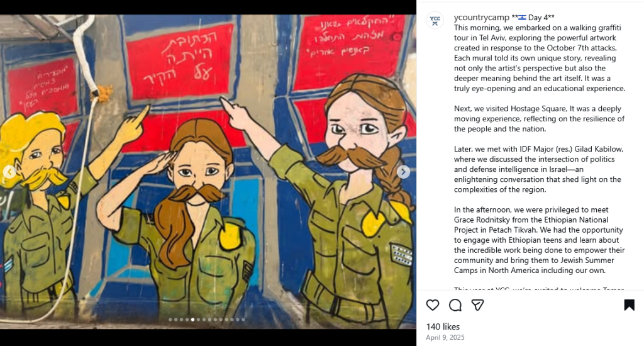Like the post with the heart icon
This screenshot has width=644, height=346.
433,305
